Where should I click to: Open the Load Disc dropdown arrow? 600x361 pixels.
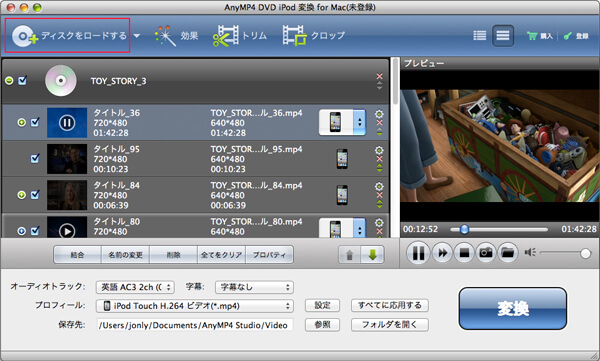137,36
